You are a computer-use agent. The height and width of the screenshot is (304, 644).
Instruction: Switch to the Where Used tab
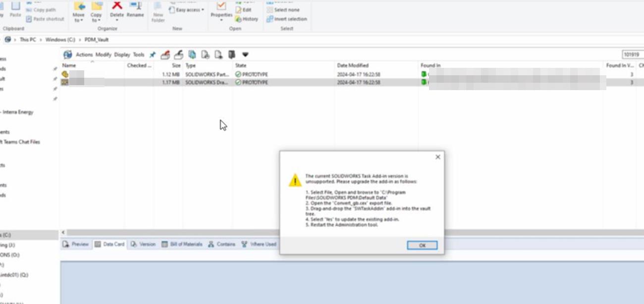259,244
